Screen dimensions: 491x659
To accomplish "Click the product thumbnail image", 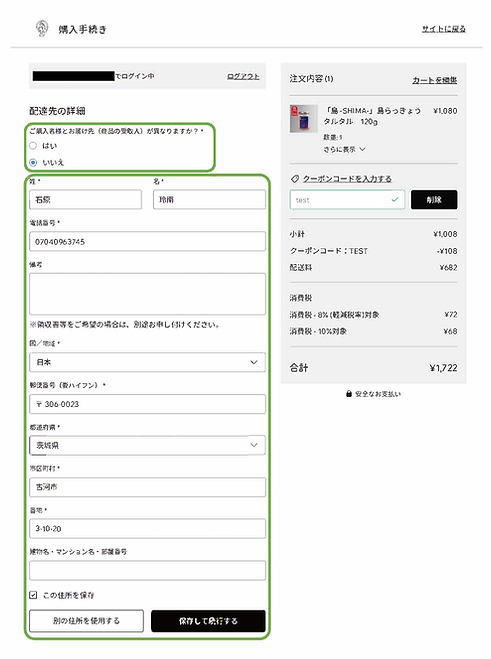I will pos(304,119).
